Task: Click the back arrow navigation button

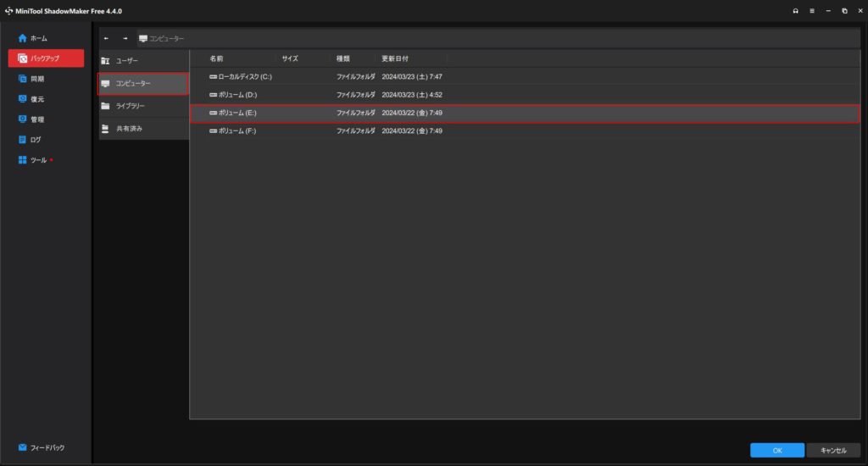Action: (x=107, y=38)
